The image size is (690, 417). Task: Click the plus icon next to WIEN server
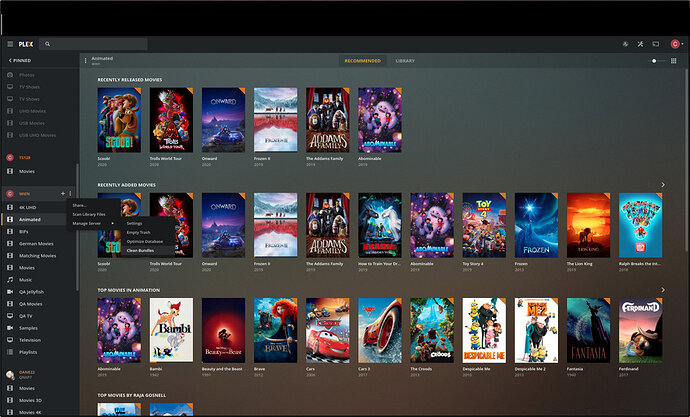pyautogui.click(x=63, y=194)
